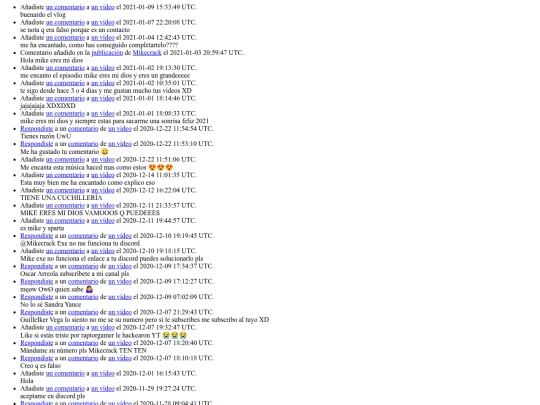
Task: Open 'Respondiste' link dated 2020-12-22 11:53:10
Action: point(37,144)
